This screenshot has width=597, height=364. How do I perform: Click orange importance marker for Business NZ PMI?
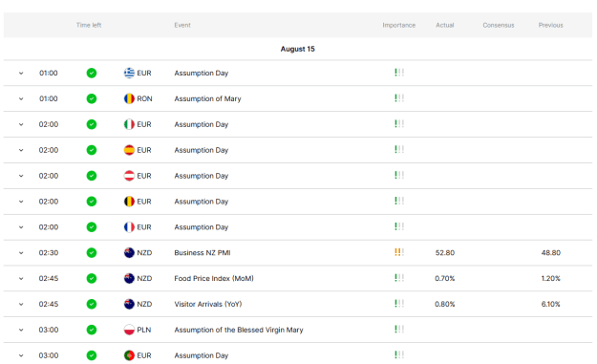[x=399, y=252]
